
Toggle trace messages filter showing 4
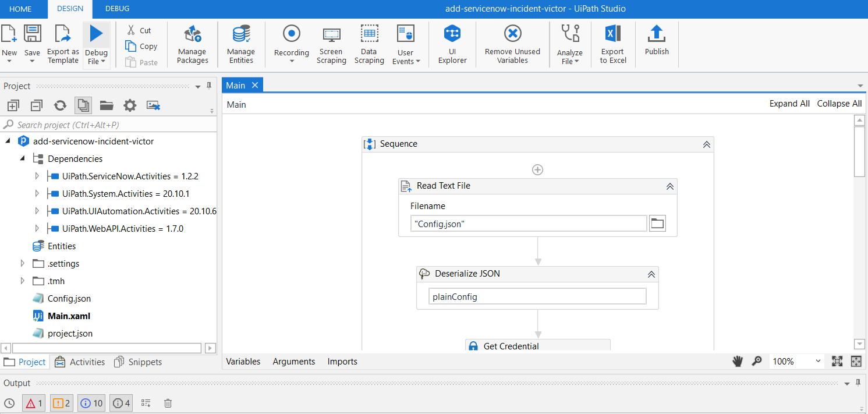[x=122, y=403]
